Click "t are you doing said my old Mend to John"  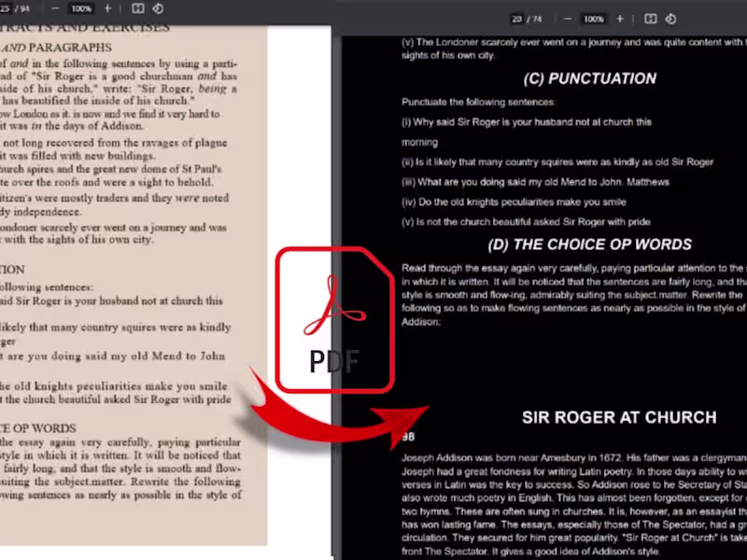pyautogui.click(x=112, y=357)
